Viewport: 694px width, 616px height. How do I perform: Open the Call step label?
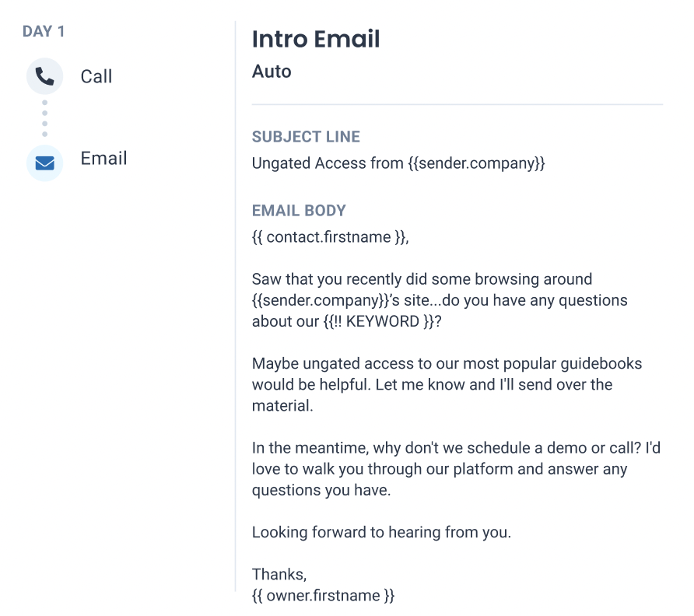[96, 76]
